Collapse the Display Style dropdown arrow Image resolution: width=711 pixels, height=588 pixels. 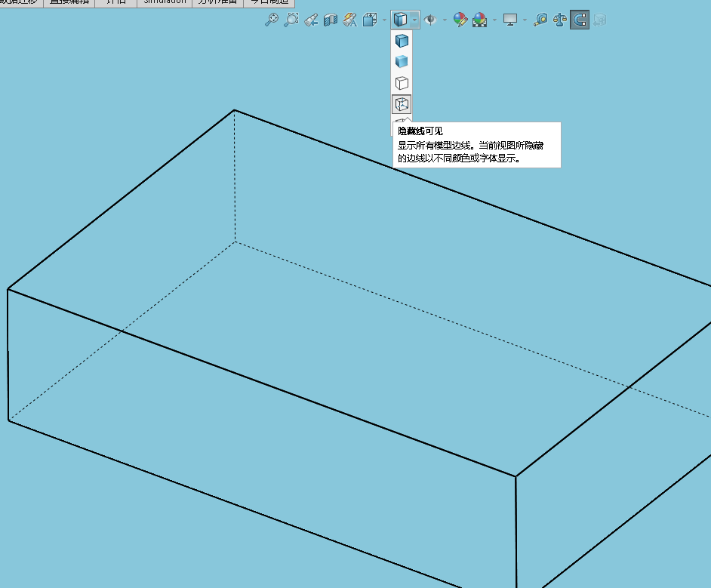tap(414, 20)
